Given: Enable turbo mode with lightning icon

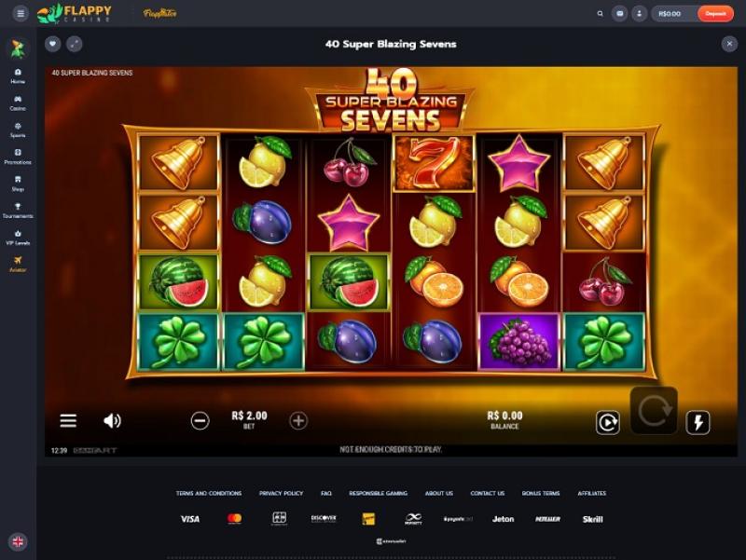Looking at the screenshot, I should (x=698, y=422).
